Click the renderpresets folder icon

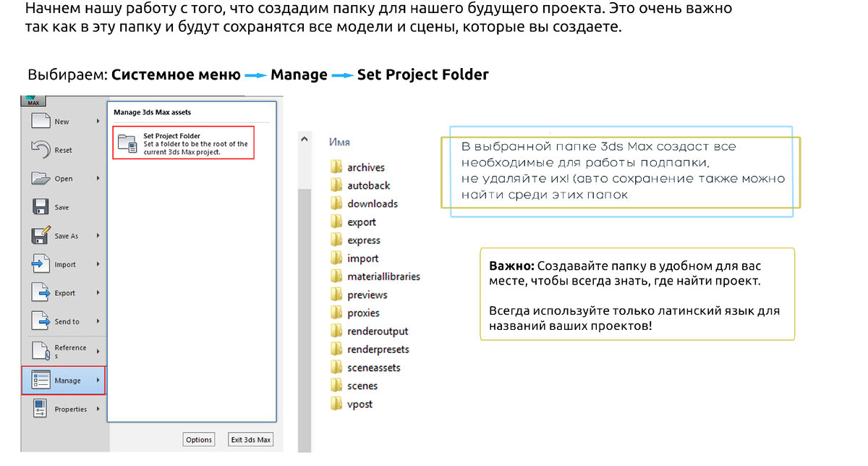pos(336,349)
